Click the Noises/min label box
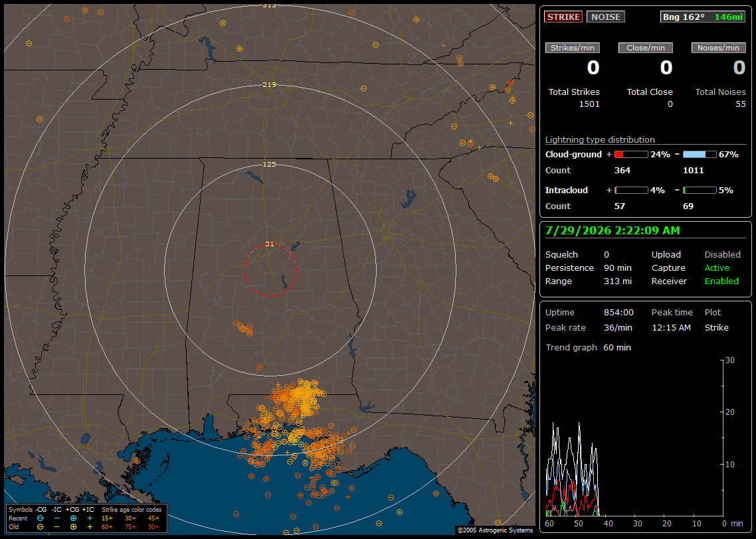Viewport: 756px width, 539px height. coord(718,48)
